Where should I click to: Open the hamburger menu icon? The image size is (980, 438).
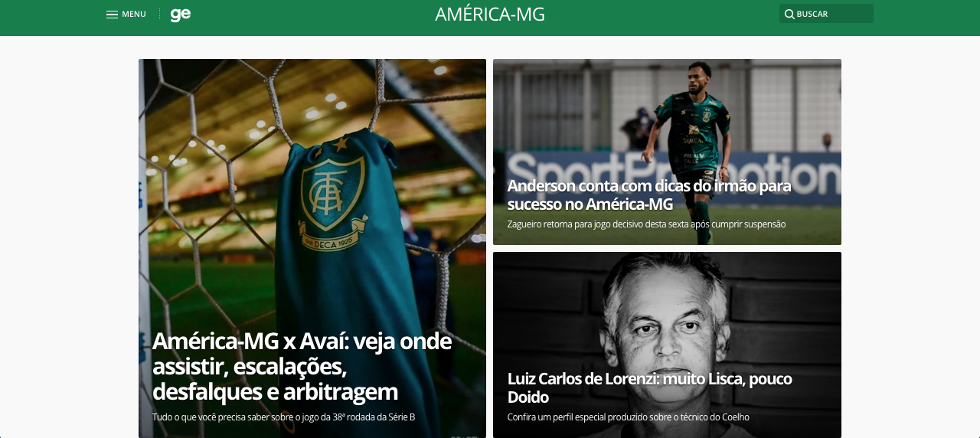[x=112, y=15]
